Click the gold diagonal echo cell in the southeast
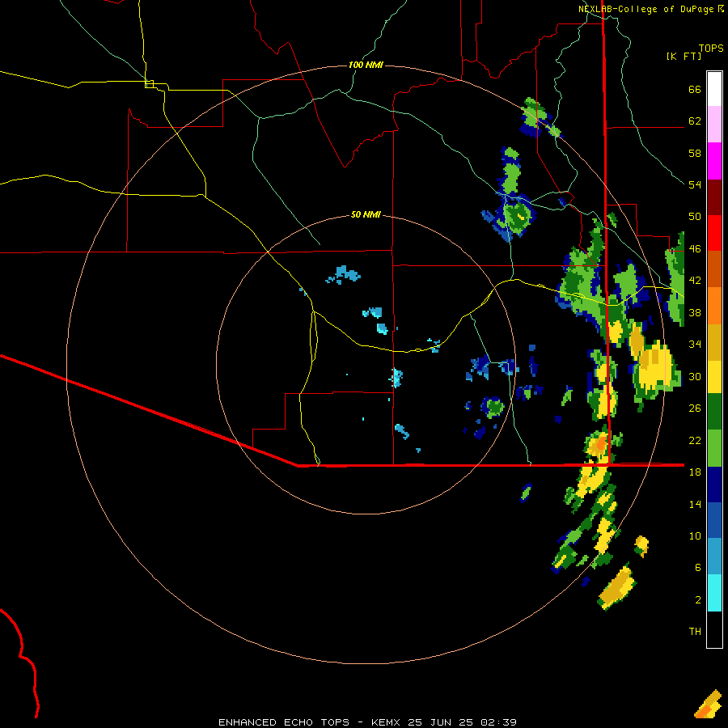The image size is (728, 728). point(617,587)
